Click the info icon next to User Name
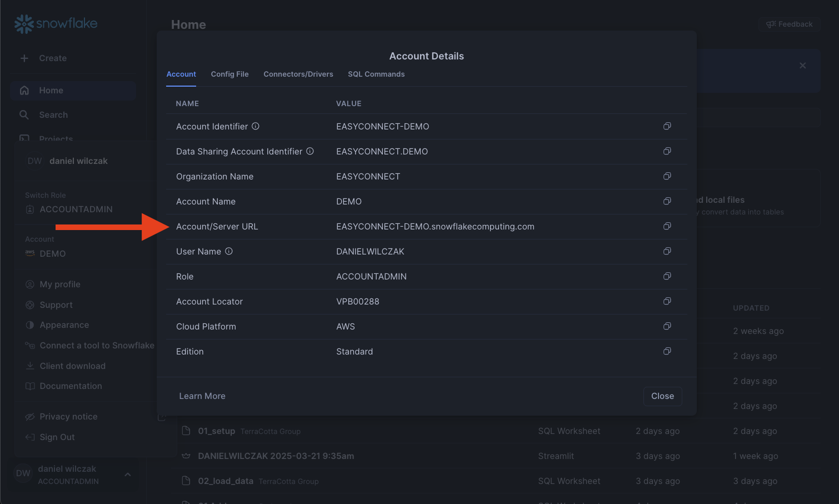Screen dimensions: 839x504 [x=229, y=251]
